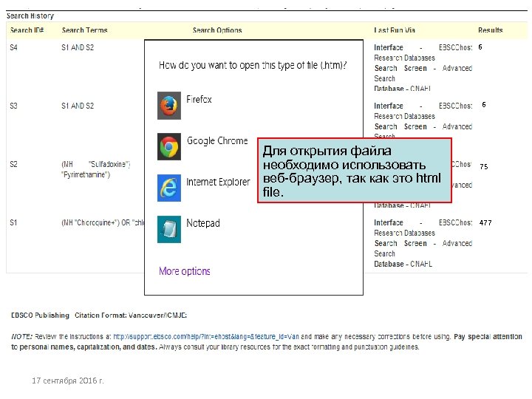Click Database - CINAHL in S1 row
Screen dimensions: 532x399
[403, 264]
